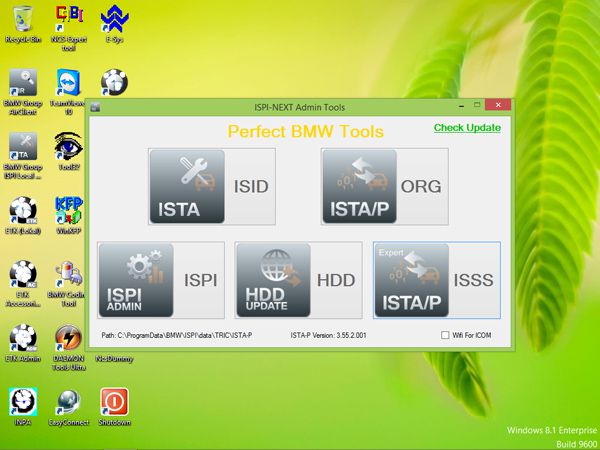Select the EasyConnect desktop icon
The image size is (600, 450).
69,406
